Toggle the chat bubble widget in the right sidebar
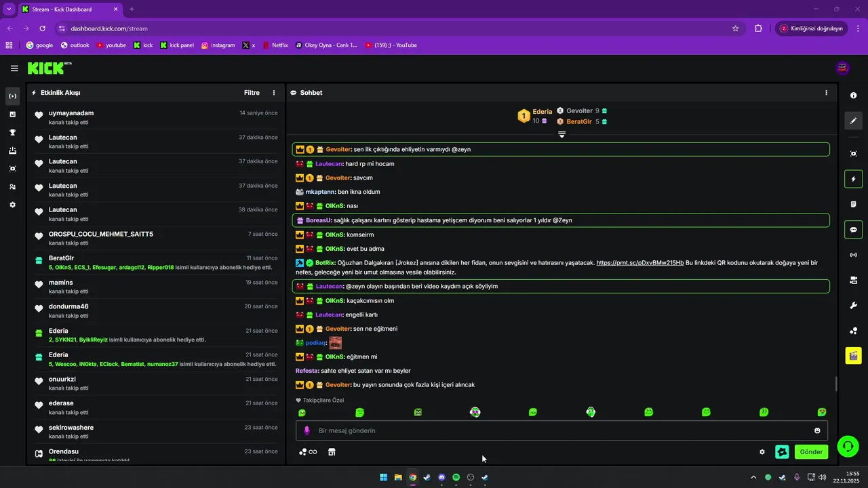The height and width of the screenshot is (488, 868). click(854, 229)
